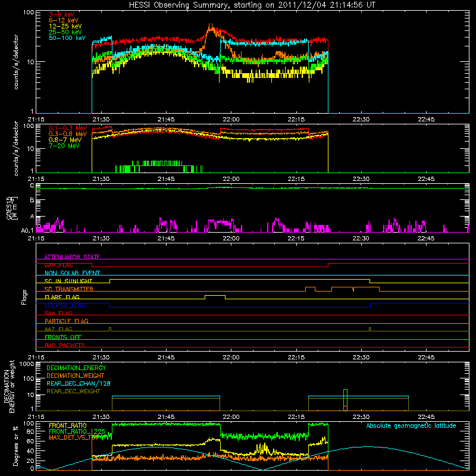Click the BAD_PACKETS flag label
Viewport: 476px width, 476px height.
pos(65,345)
